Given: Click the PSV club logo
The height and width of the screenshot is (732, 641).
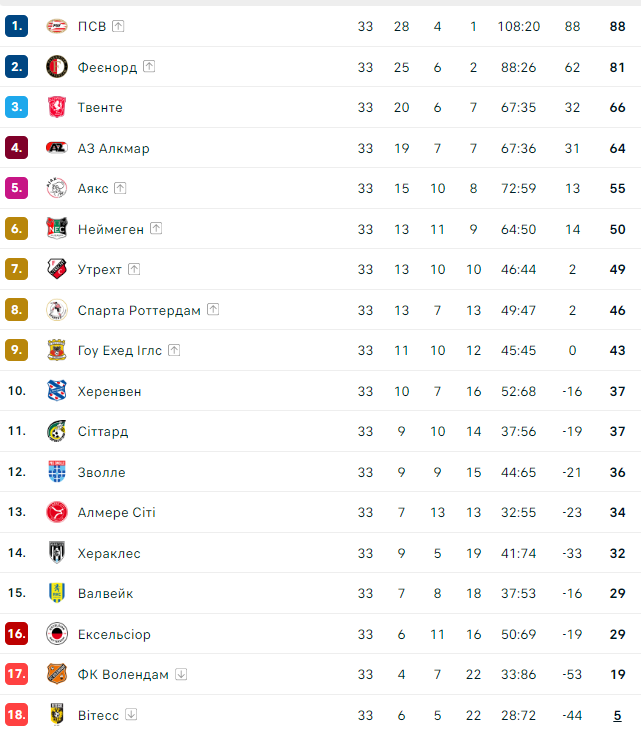Looking at the screenshot, I should pos(56,26).
